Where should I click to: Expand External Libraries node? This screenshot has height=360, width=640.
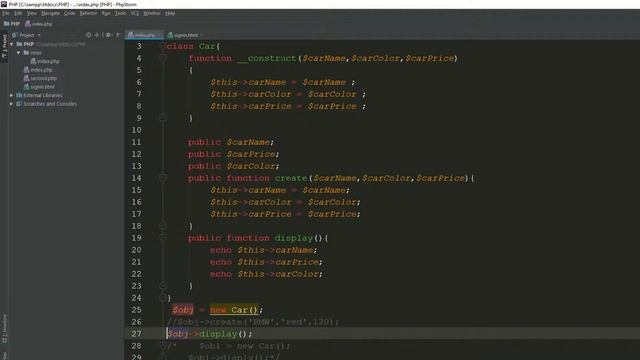pos(11,95)
